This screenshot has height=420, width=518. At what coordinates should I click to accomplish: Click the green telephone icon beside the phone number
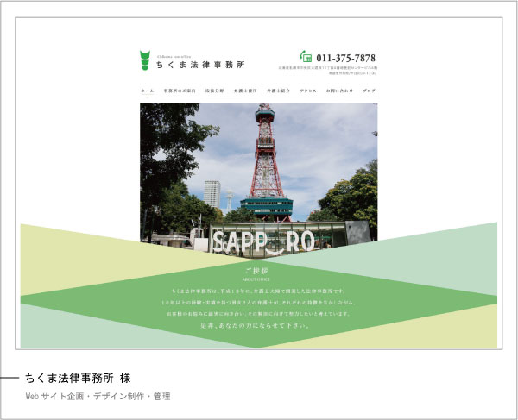tap(306, 57)
